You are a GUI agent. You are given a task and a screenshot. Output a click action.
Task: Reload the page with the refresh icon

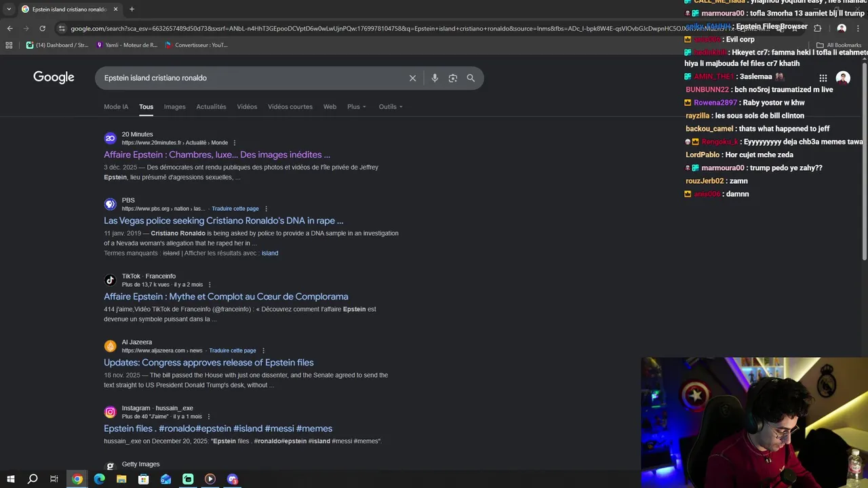pyautogui.click(x=42, y=28)
